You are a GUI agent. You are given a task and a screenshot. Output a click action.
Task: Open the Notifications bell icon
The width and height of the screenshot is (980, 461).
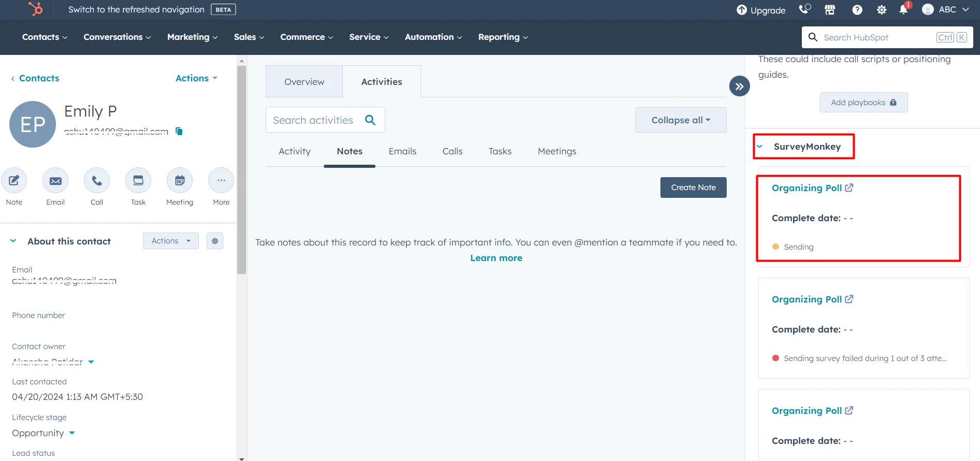[x=903, y=10]
